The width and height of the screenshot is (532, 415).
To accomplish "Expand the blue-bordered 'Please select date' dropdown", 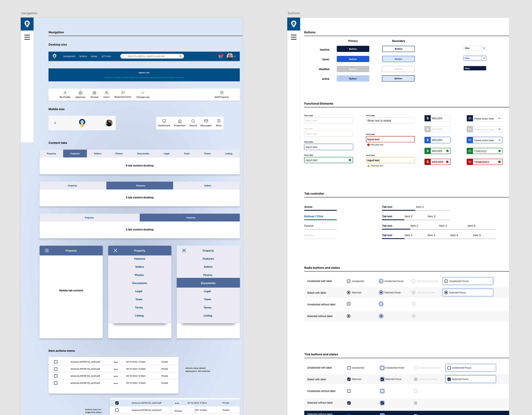I will tap(499, 140).
